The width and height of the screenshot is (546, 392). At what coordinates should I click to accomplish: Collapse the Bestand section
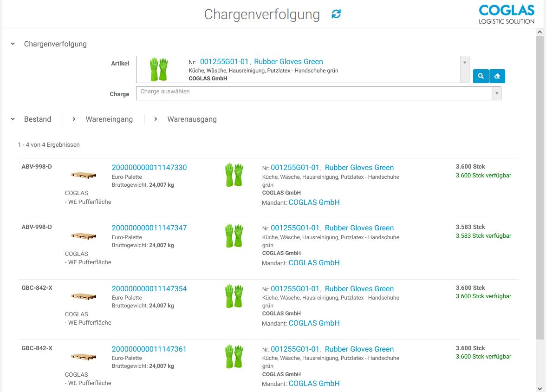click(x=13, y=119)
